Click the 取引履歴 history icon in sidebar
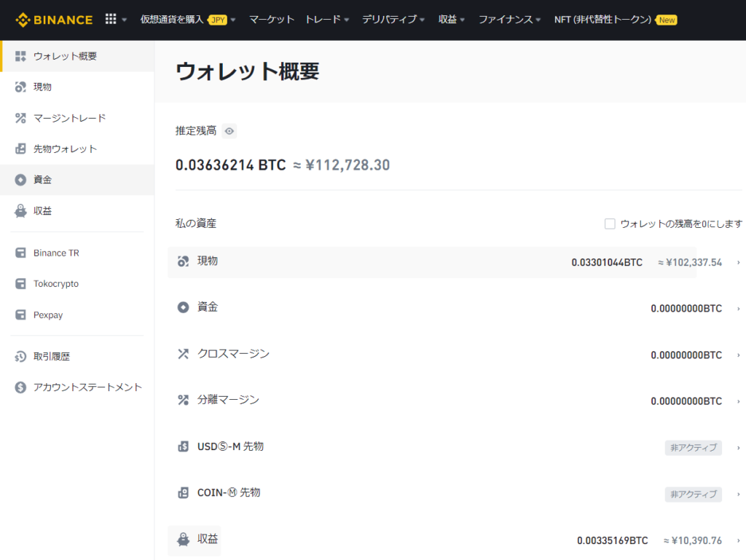Viewport: 746px width, 560px height. coord(20,357)
